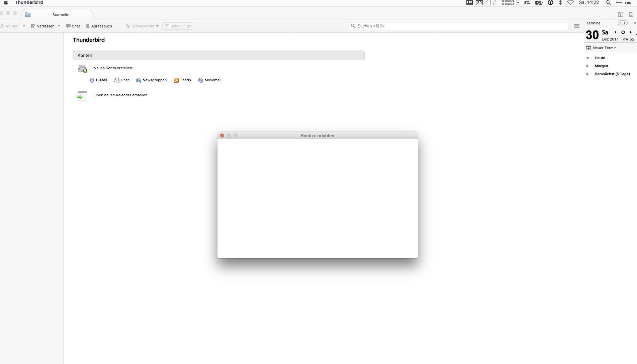The image size is (637, 364).
Task: Click the menu bar clock Sa. 14:22
Action: tap(589, 2)
